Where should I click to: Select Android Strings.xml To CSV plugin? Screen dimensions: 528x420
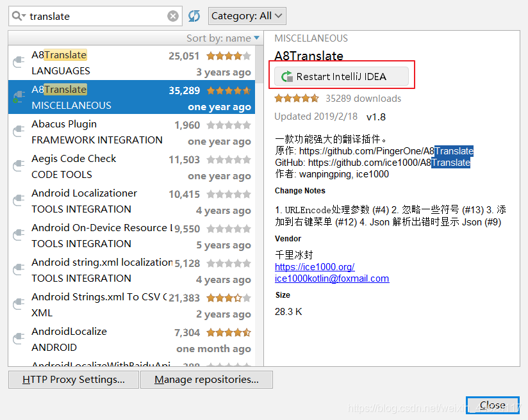click(131, 305)
